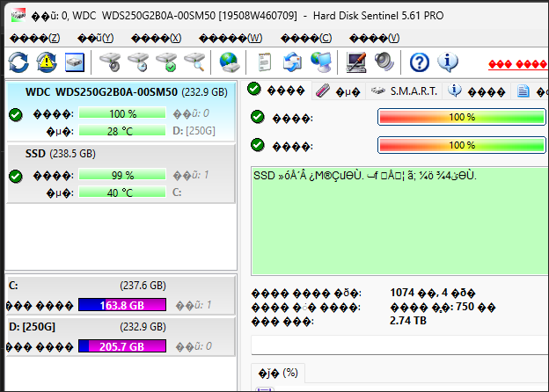Click the green check icon beside SSD health
This screenshot has width=549, height=392.
[16, 176]
